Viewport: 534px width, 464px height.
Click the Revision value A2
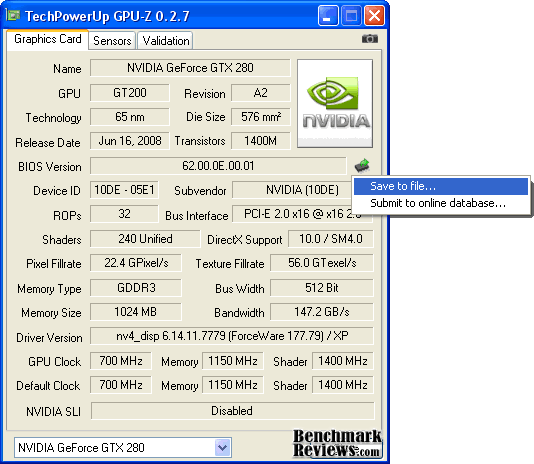(x=261, y=93)
